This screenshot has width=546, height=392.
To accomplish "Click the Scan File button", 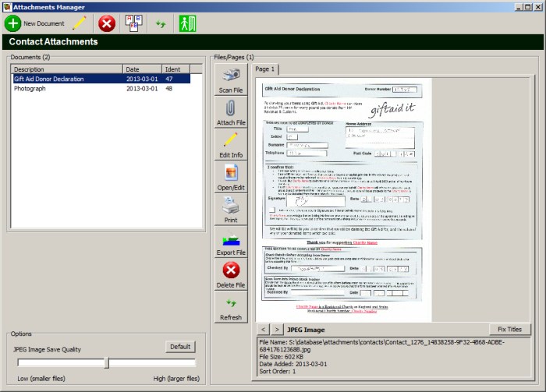I will tap(232, 79).
